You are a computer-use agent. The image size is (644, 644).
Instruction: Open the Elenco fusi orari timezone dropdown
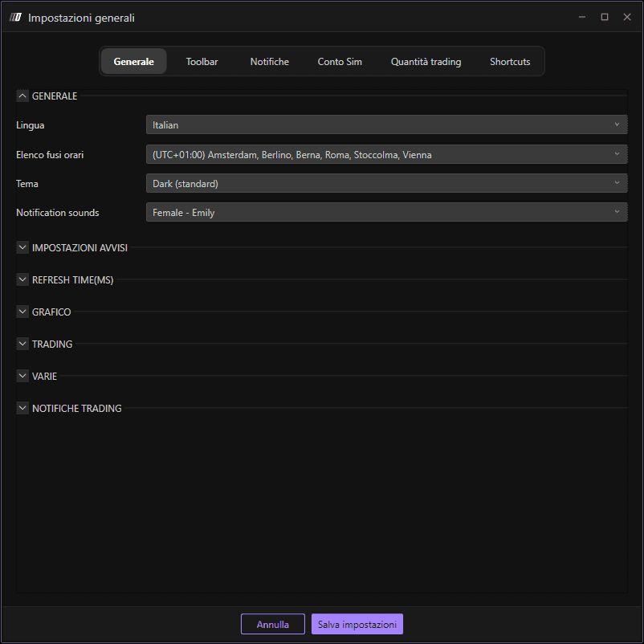pos(386,154)
